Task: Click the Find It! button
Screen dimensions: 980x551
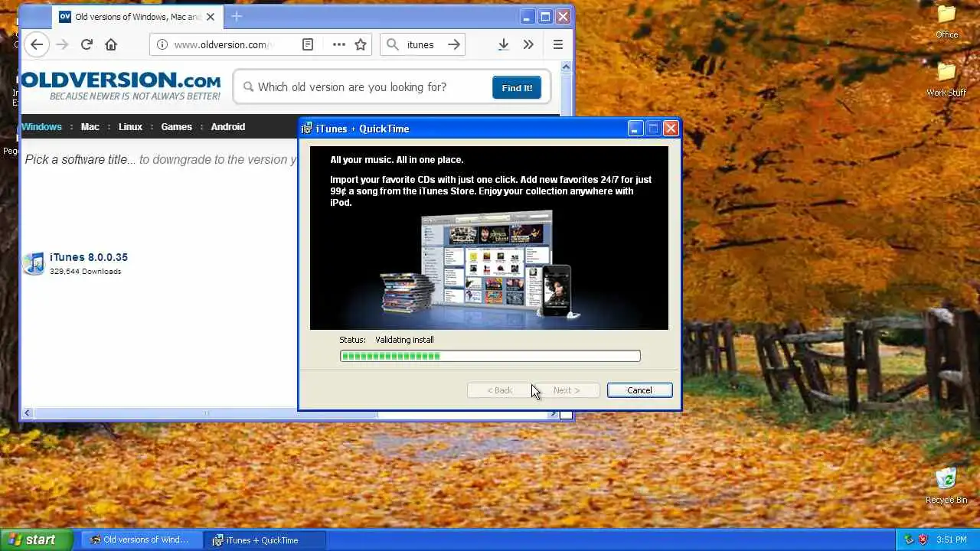Action: (x=517, y=87)
